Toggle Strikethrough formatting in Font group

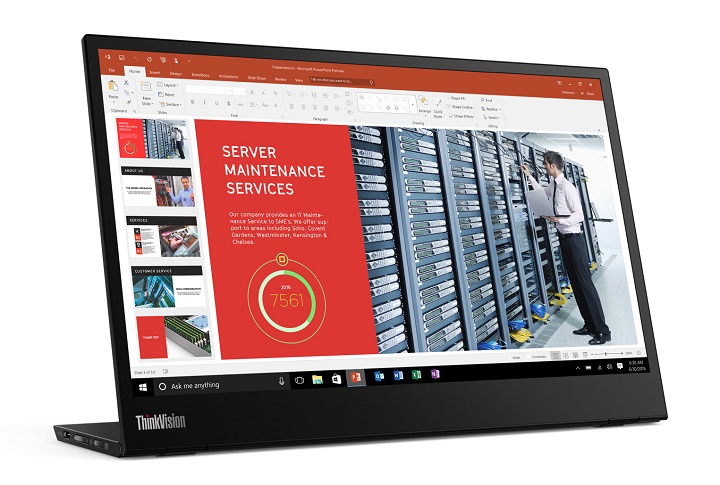click(x=240, y=104)
